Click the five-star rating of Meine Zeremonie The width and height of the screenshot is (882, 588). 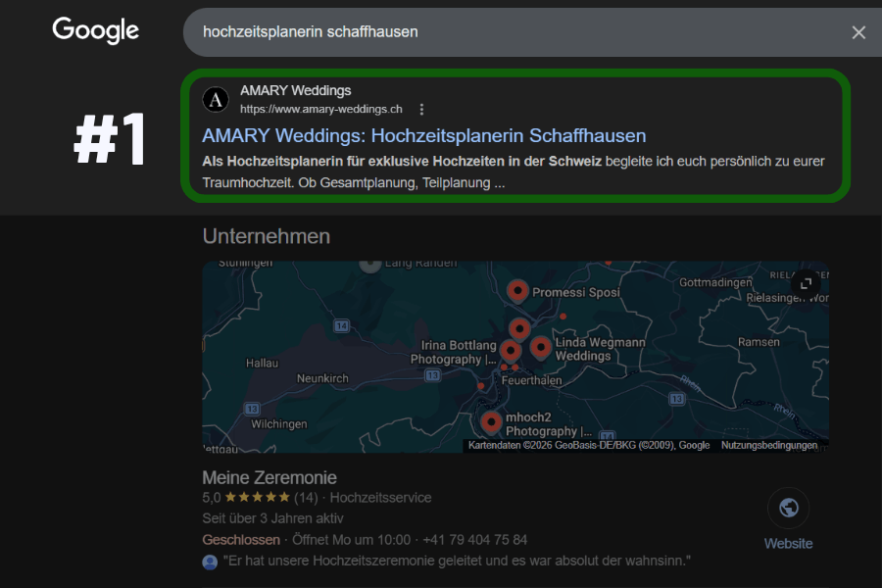click(x=257, y=498)
